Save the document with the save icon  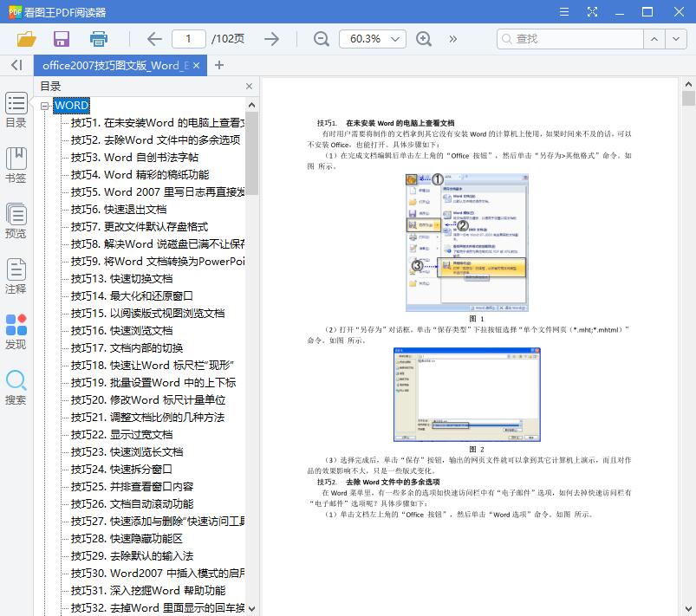pos(60,39)
